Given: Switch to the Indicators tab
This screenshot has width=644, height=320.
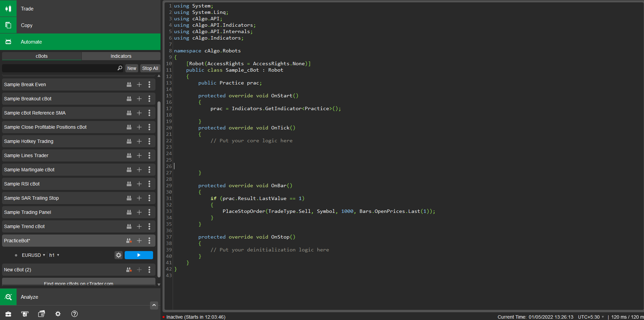Looking at the screenshot, I should tap(121, 56).
